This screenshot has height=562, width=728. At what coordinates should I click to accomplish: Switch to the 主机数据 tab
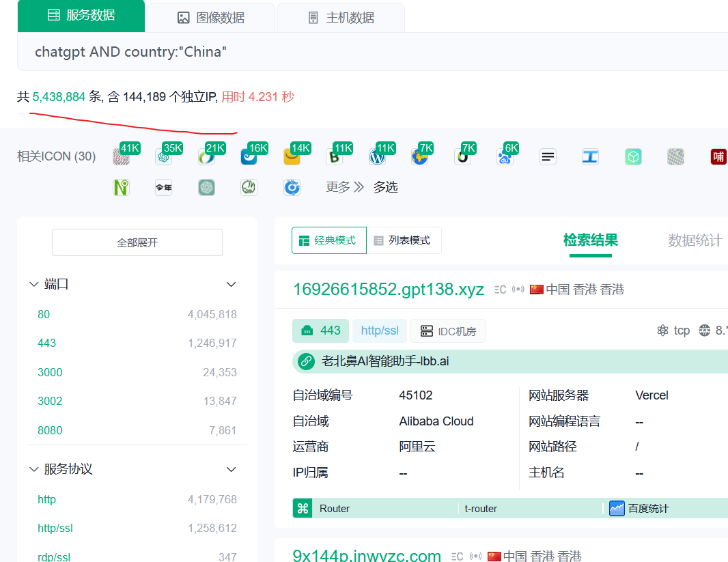[x=340, y=16]
